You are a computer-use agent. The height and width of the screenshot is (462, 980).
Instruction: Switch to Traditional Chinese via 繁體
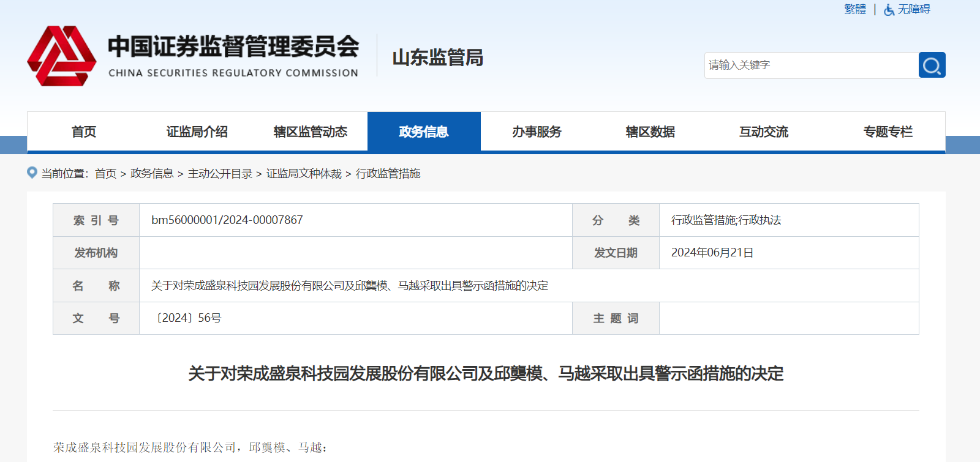click(x=855, y=9)
